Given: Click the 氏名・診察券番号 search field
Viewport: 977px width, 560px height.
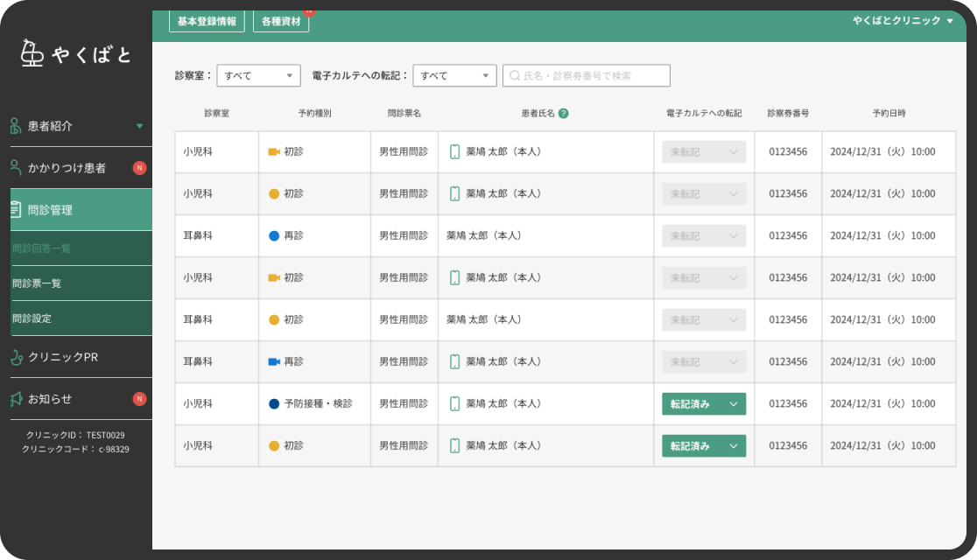Looking at the screenshot, I should (587, 75).
